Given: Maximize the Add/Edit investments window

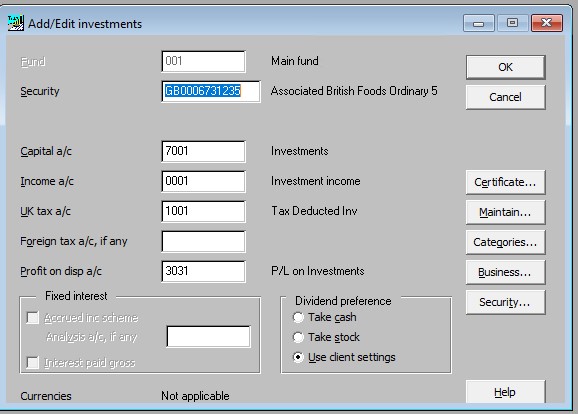Looking at the screenshot, I should click(512, 23).
